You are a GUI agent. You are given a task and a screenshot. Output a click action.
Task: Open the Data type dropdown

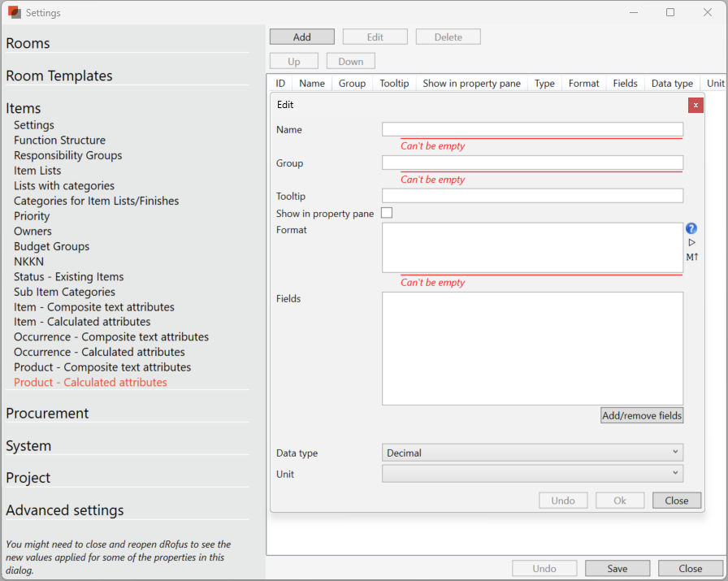(x=532, y=452)
